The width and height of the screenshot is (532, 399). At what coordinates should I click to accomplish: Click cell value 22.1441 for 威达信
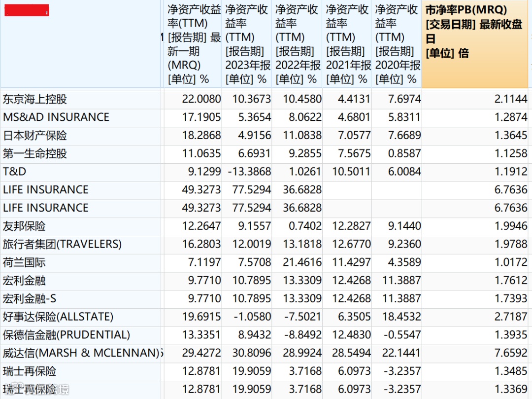[x=402, y=353]
